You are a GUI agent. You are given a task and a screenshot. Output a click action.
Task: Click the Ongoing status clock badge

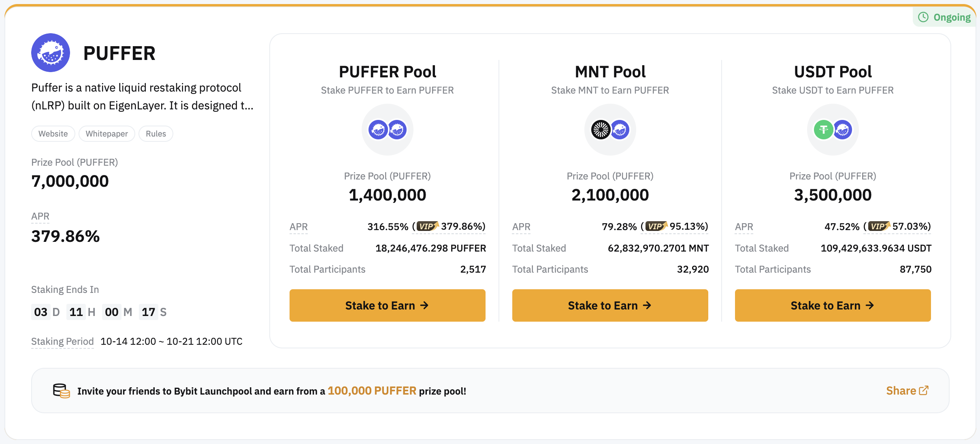click(945, 17)
